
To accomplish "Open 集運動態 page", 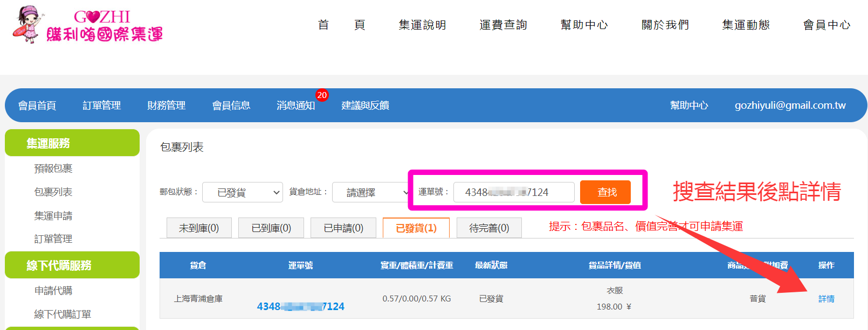I will point(746,25).
